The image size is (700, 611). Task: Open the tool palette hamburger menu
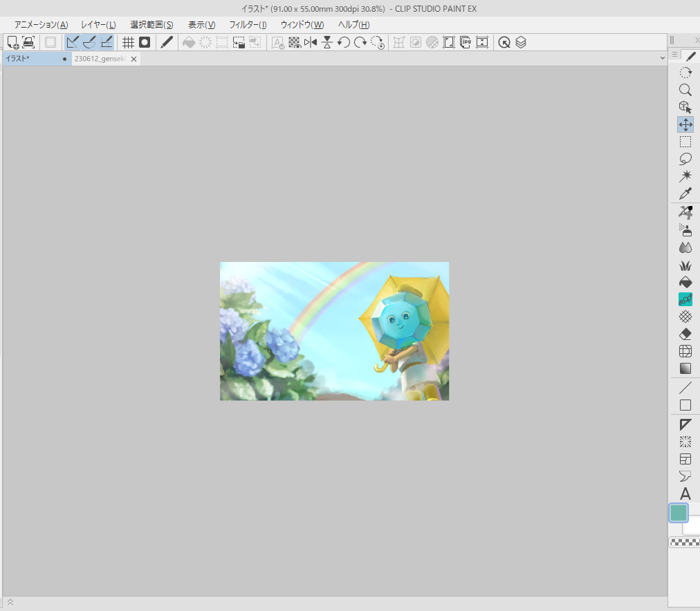pyautogui.click(x=674, y=55)
